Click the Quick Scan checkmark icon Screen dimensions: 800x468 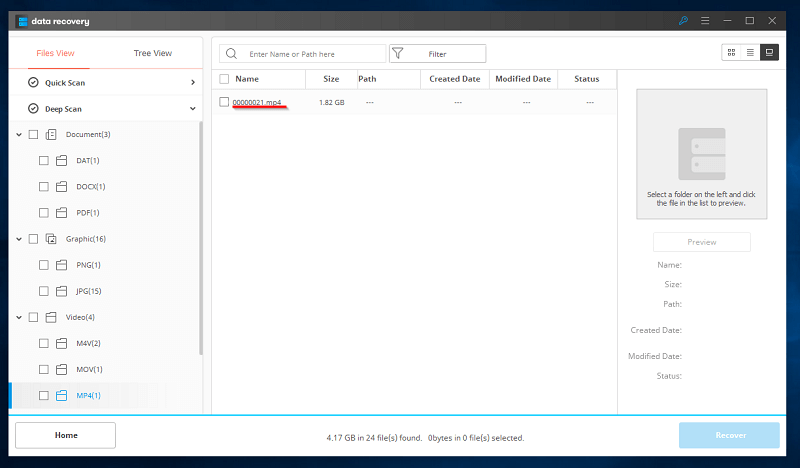point(33,82)
